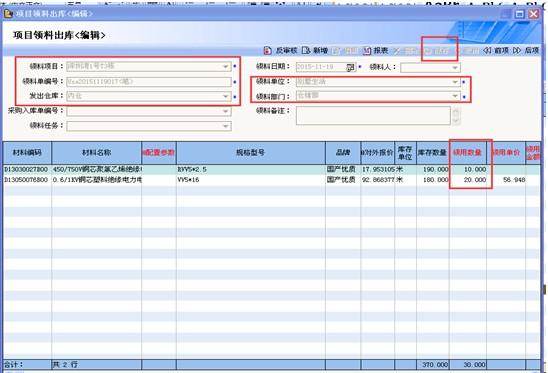Expand the 领料单位 dropdown

point(455,82)
